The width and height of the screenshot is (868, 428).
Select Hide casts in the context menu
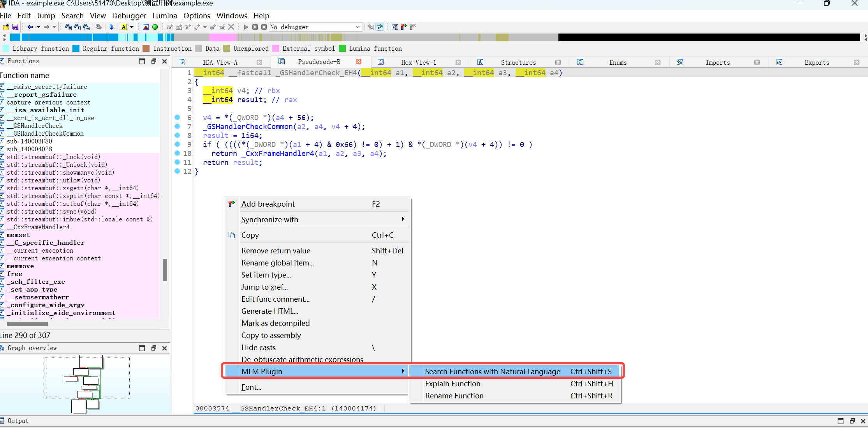pos(317,347)
